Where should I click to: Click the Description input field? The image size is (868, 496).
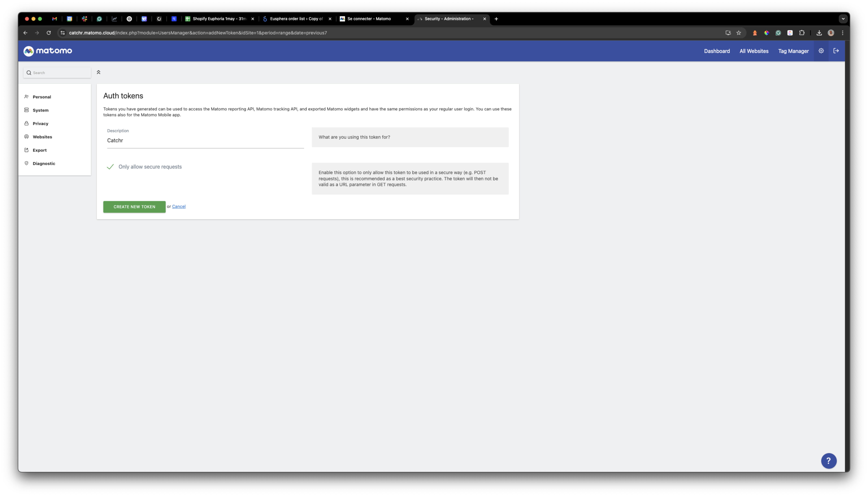click(205, 140)
